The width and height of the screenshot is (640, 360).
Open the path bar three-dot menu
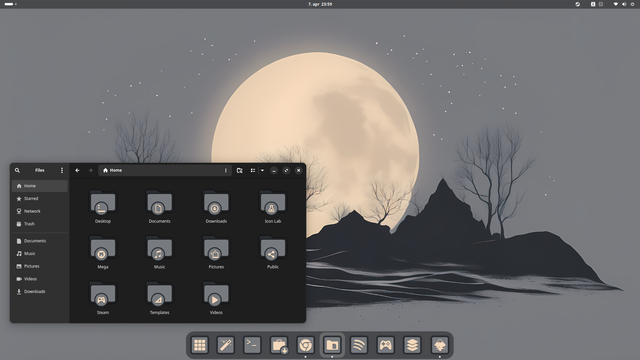tap(225, 170)
